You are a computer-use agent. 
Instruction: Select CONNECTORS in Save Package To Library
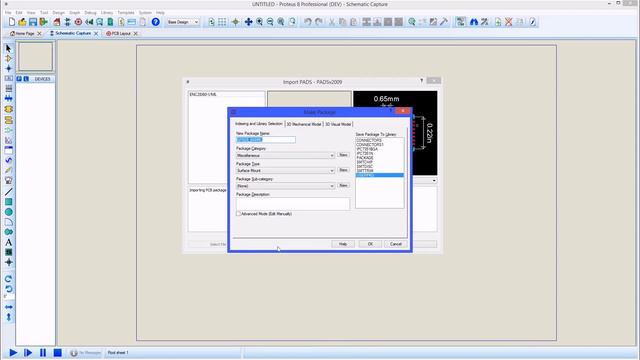coord(369,140)
